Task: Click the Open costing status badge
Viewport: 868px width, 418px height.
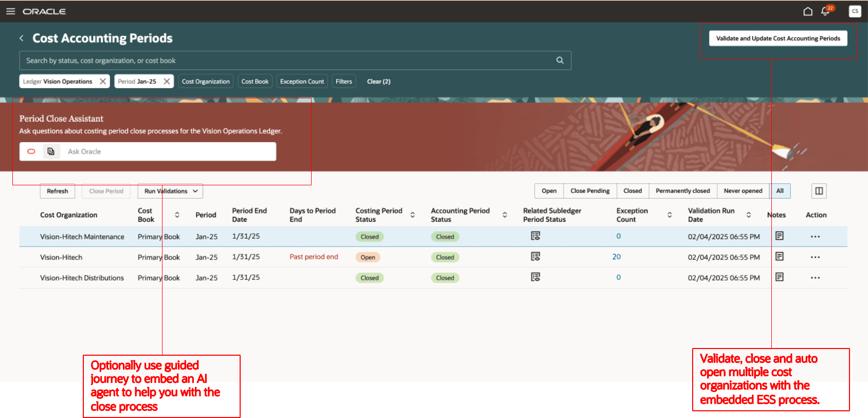Action: (368, 257)
